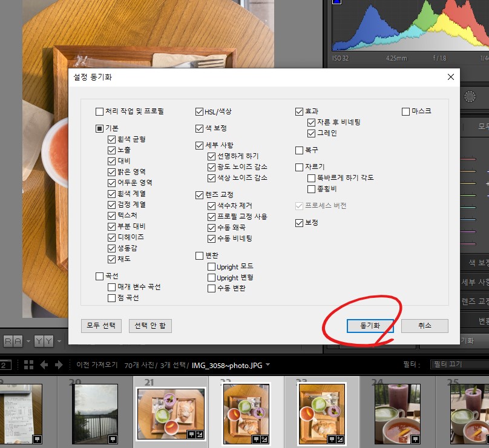Open the IMG_3058~photo.JPG filename dropdown

(x=268, y=365)
